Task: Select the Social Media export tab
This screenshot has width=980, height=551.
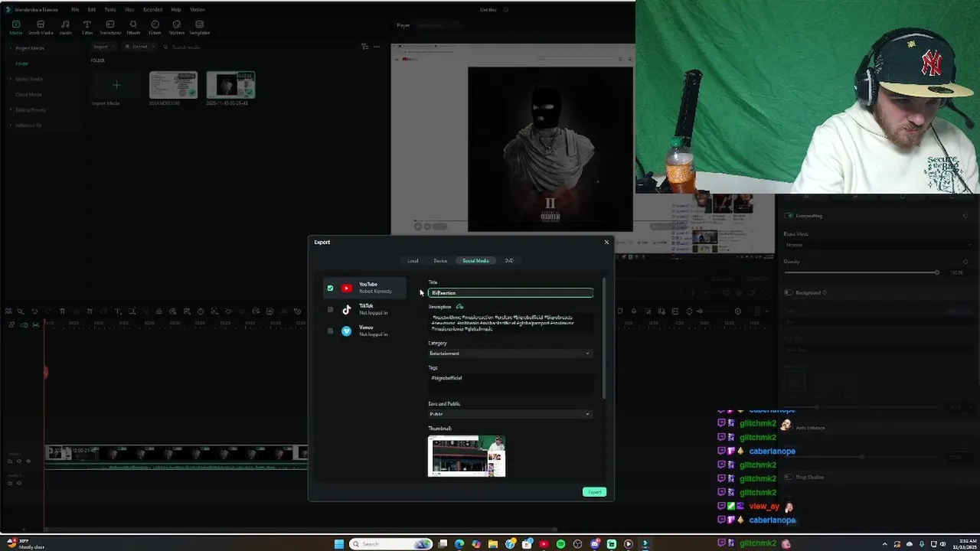Action: tap(475, 260)
